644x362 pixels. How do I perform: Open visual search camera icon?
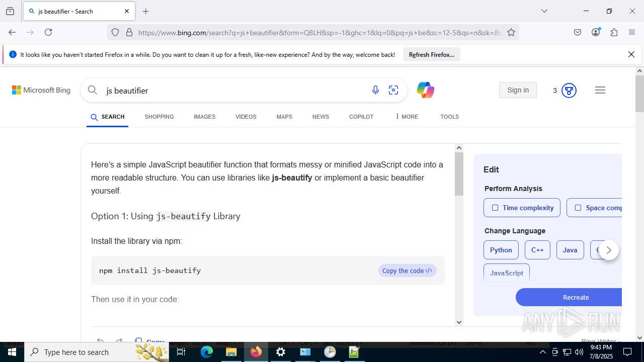(x=393, y=90)
